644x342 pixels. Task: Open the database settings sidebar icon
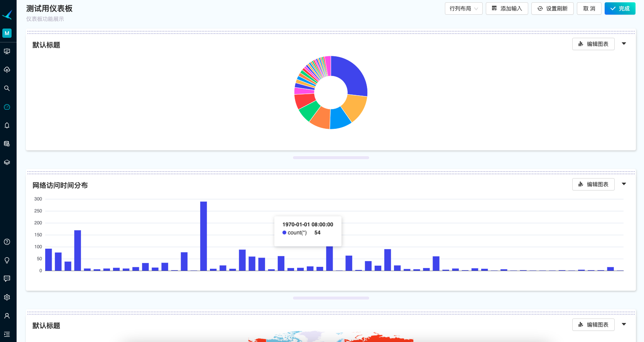point(7,144)
